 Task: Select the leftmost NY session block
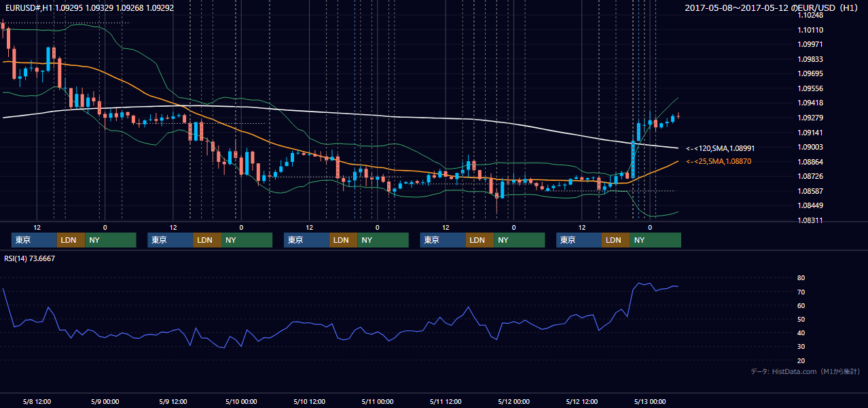[110, 240]
